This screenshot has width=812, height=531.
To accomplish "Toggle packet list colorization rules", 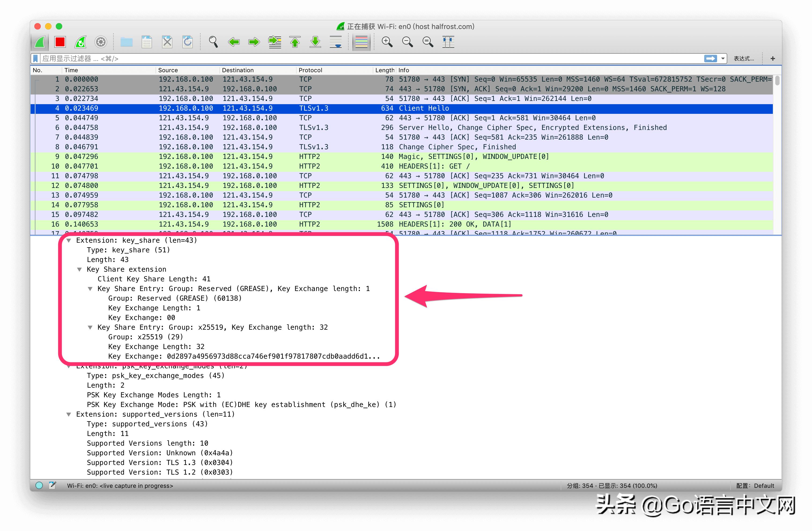I will (361, 42).
